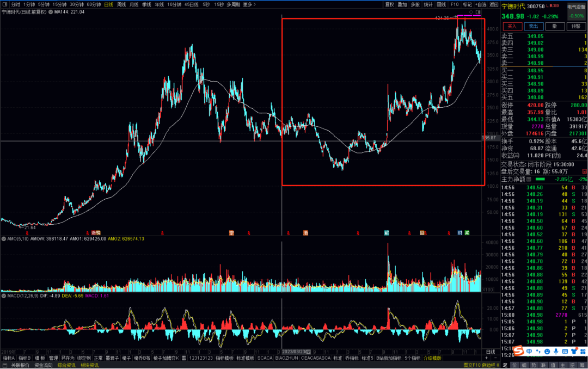Toggle 复权 price adjustment
Viewport: 588px width, 369px height.
(389, 4)
